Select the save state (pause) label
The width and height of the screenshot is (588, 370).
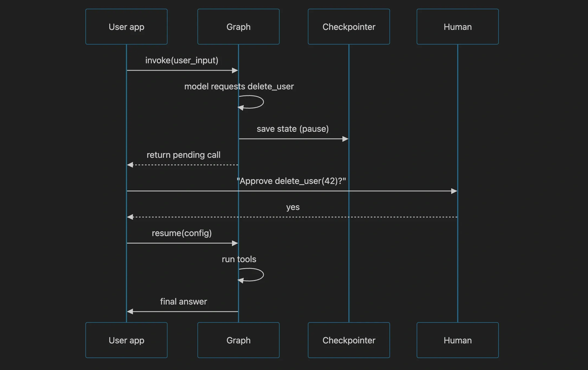tap(293, 129)
